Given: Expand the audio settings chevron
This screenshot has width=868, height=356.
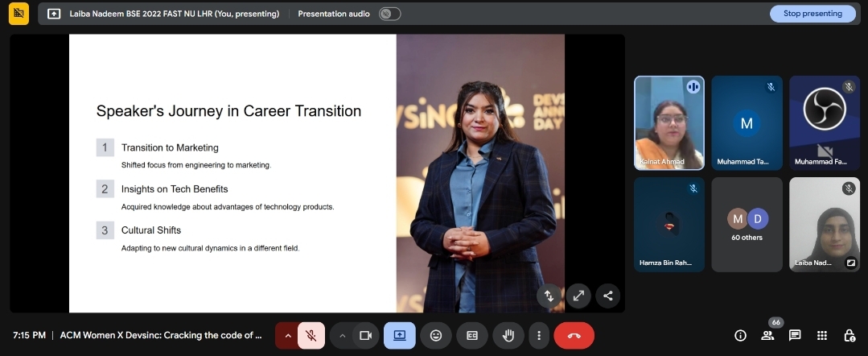Looking at the screenshot, I should click(287, 335).
